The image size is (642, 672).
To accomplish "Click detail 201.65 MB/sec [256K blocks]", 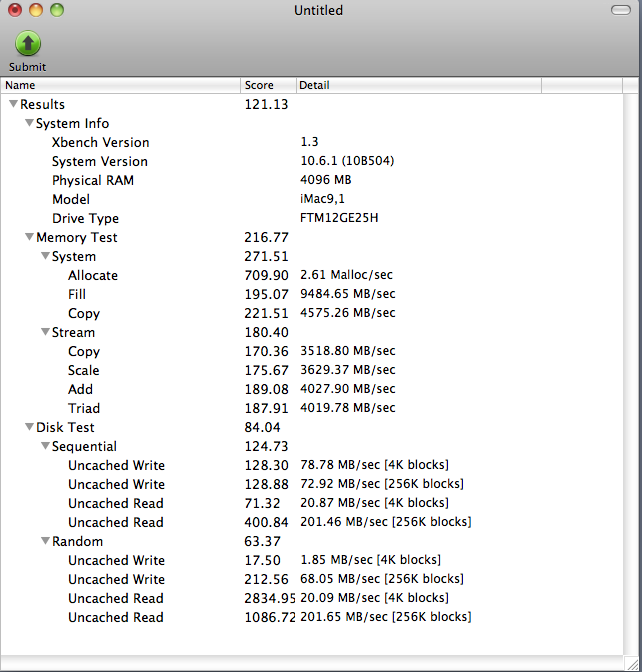I will point(386,617).
